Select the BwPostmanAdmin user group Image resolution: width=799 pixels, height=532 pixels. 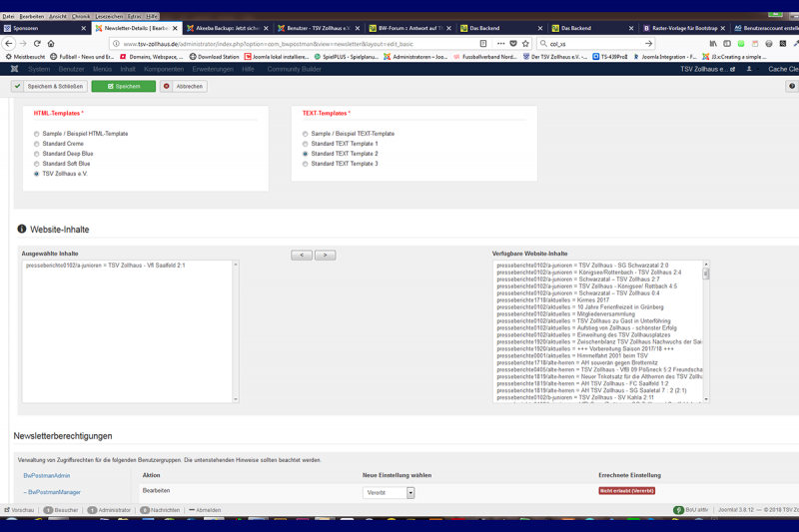click(x=48, y=476)
